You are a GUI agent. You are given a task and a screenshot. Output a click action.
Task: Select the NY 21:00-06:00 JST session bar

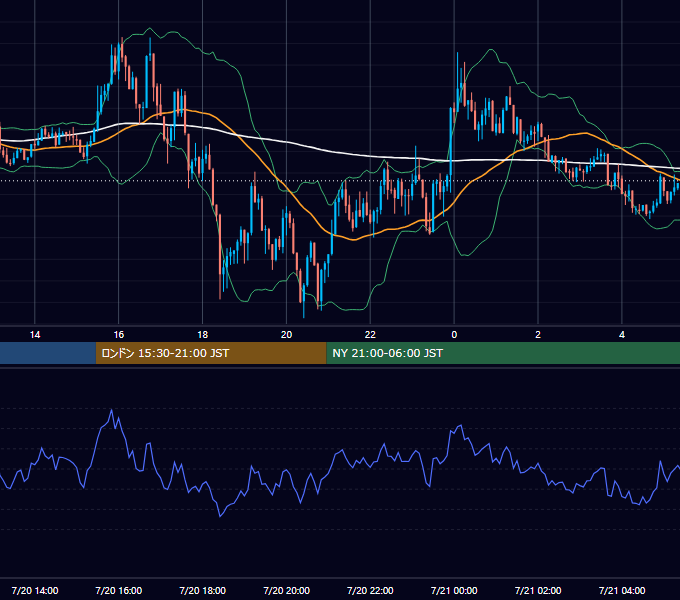pyautogui.click(x=503, y=353)
